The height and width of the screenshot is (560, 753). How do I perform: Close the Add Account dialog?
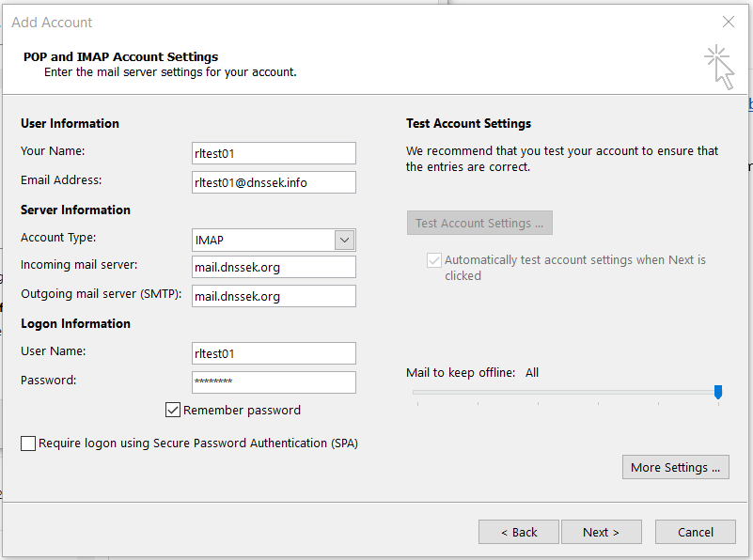point(728,22)
